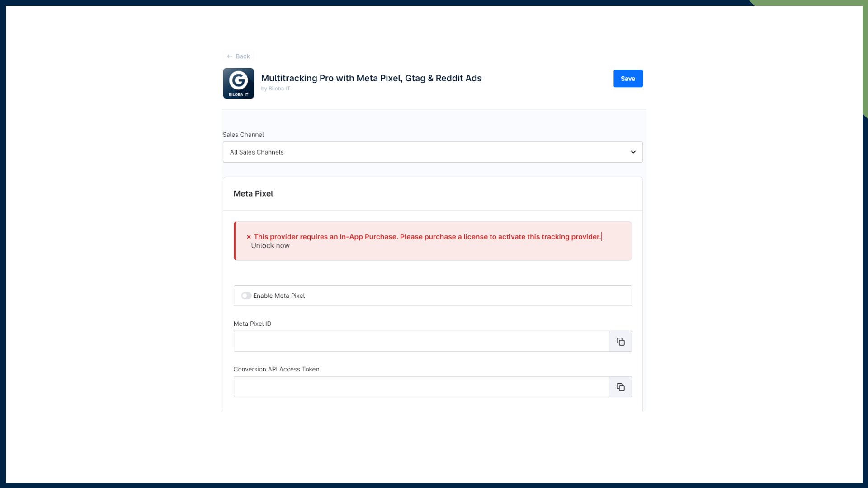Screen dimensions: 868x488
Task: Click the Unlock now link
Action: tap(270, 245)
